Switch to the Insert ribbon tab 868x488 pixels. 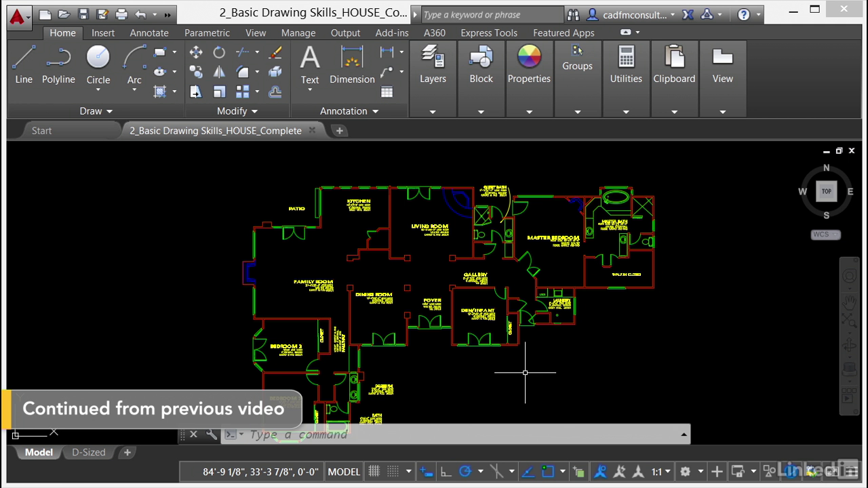(103, 33)
